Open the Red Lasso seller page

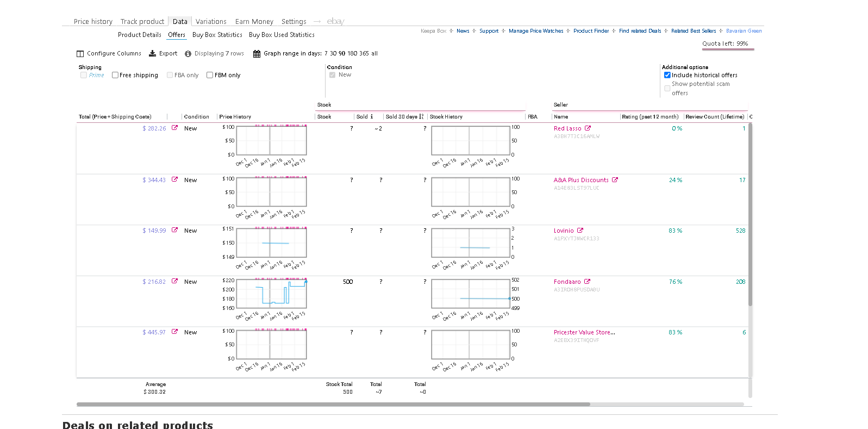[567, 128]
